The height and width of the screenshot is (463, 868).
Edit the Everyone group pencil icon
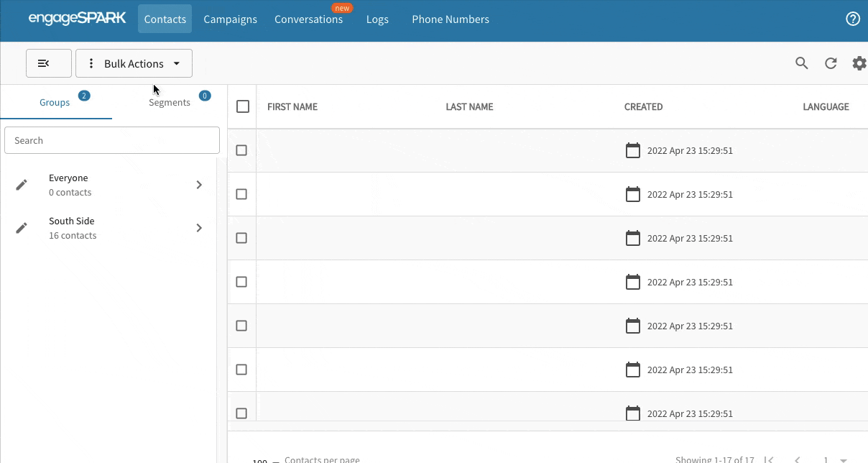(22, 185)
